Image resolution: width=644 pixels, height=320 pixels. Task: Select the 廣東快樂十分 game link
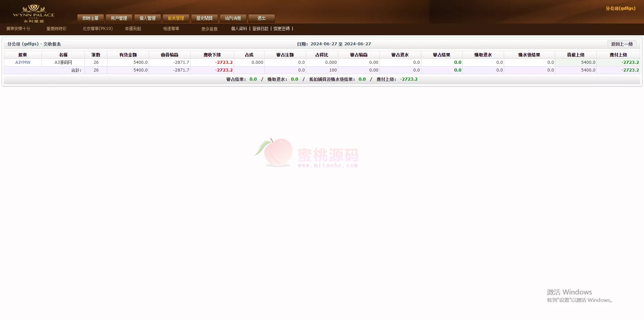pyautogui.click(x=18, y=29)
